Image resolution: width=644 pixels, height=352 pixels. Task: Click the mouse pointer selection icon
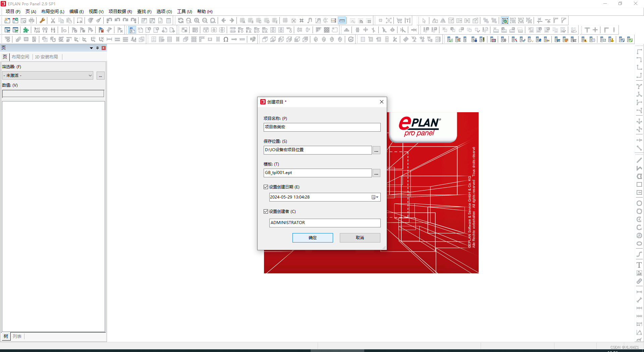[x=424, y=20]
